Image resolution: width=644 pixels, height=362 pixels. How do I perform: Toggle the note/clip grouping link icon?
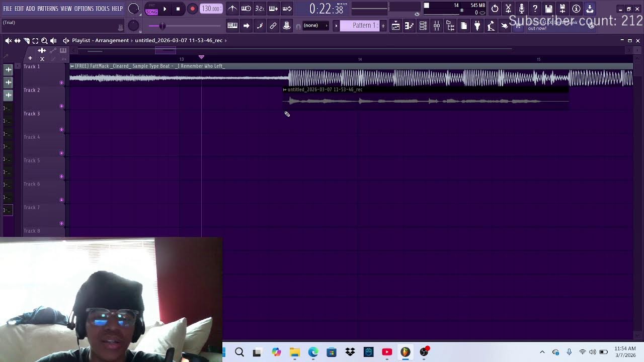click(x=273, y=26)
